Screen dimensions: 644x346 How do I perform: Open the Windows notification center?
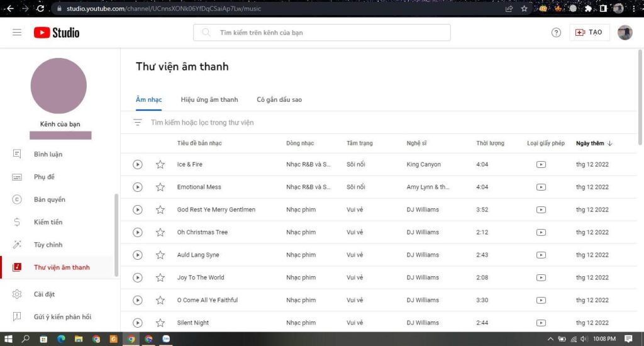[628, 339]
